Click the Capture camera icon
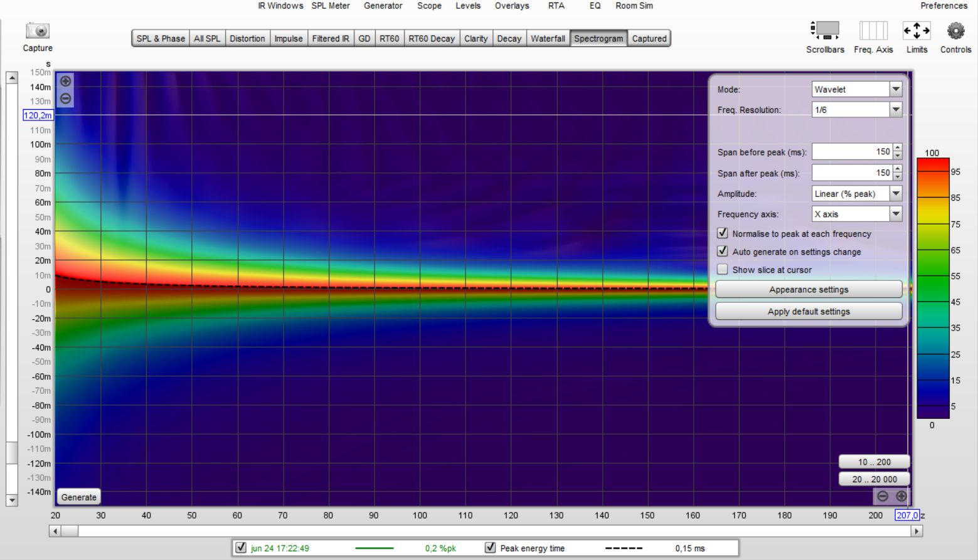Viewport: 978px width, 560px height. coord(38,31)
